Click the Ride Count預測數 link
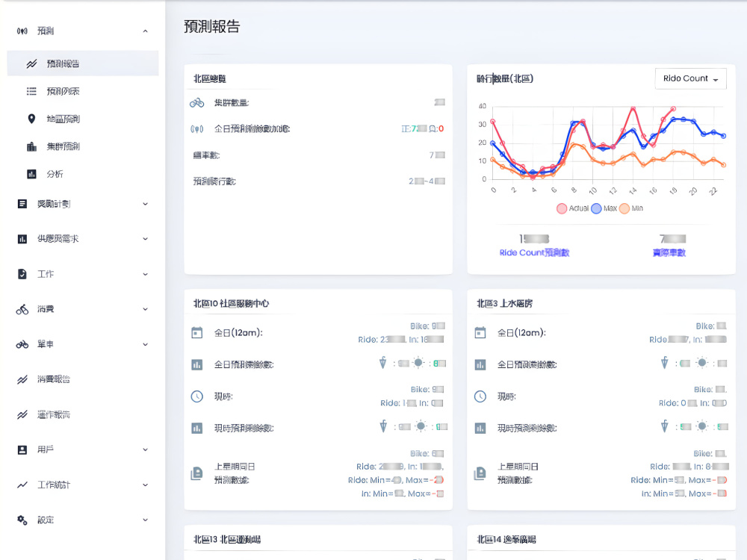 click(534, 252)
